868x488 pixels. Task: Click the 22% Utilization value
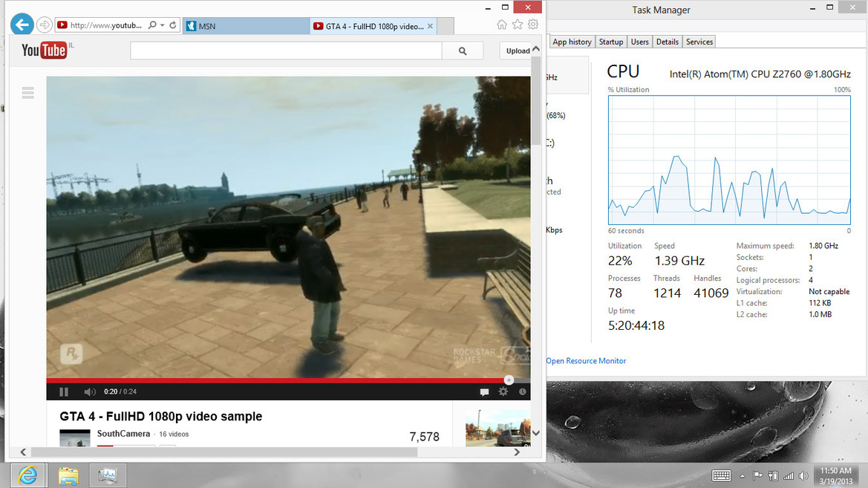tap(620, 261)
